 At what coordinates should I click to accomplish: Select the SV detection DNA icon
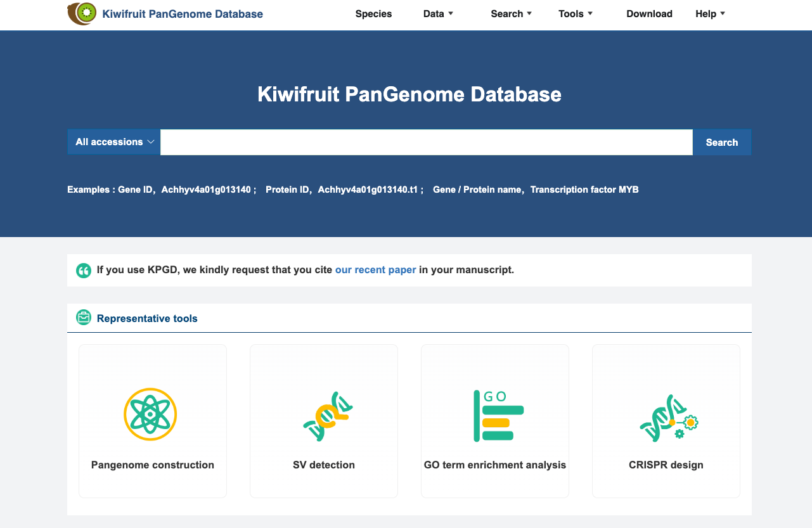point(328,416)
